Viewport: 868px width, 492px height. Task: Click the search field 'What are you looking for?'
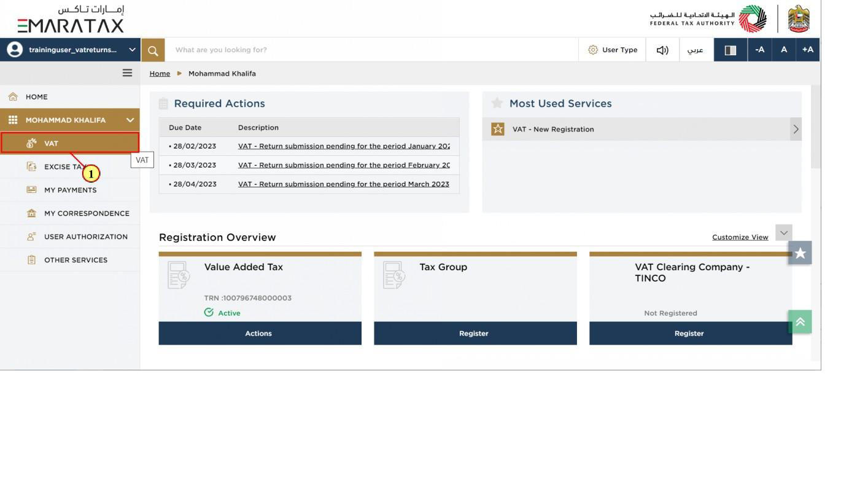coord(371,50)
